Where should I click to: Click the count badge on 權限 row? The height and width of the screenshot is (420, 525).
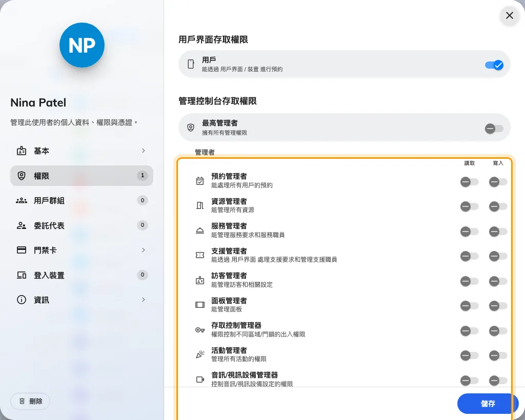click(x=143, y=176)
